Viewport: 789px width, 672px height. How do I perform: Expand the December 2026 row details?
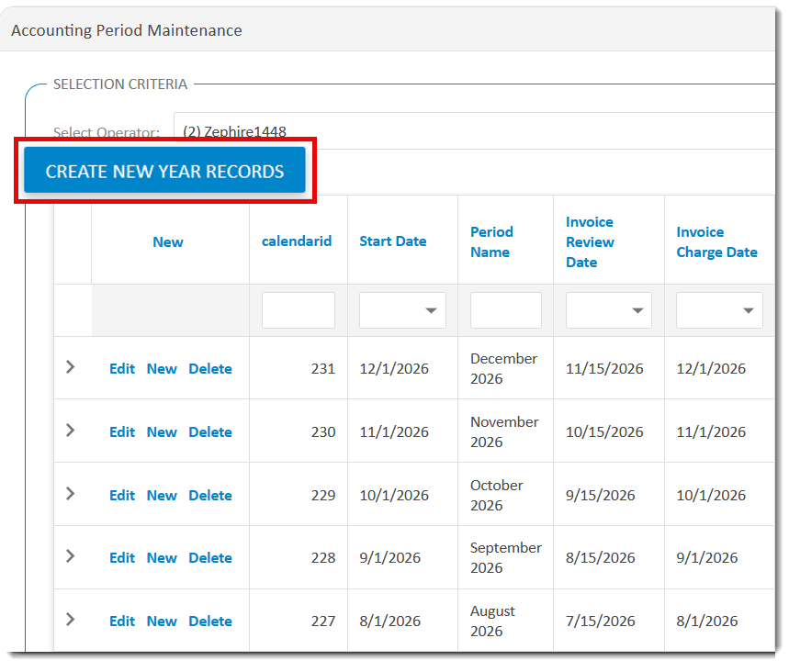[71, 367]
